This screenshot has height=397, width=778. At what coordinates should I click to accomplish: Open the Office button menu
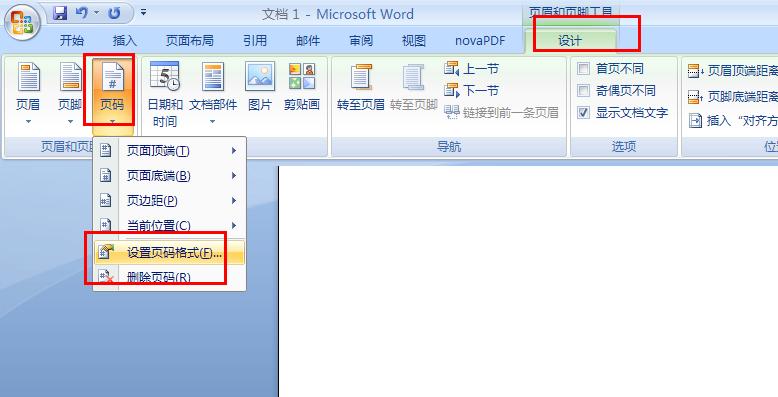pos(22,23)
